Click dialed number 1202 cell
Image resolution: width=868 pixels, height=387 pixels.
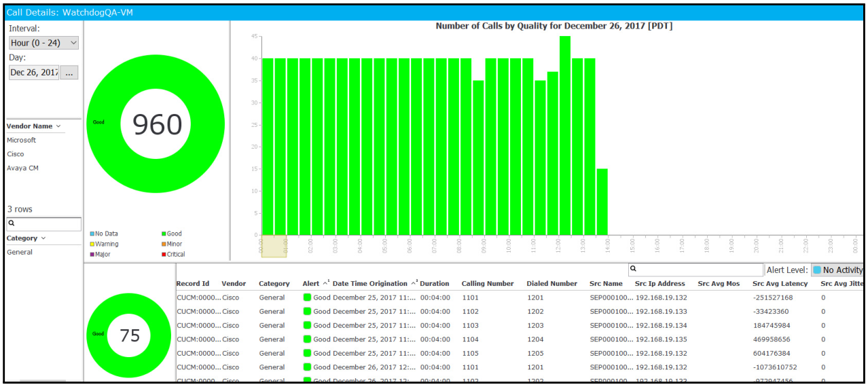tap(535, 312)
